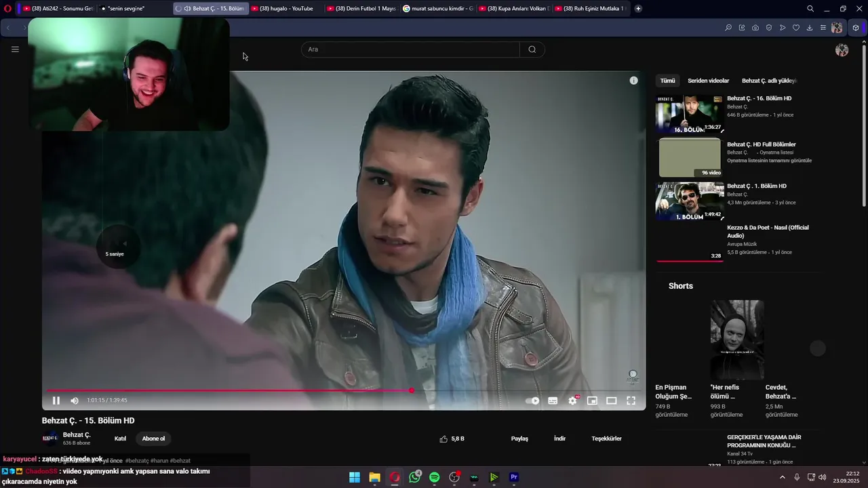868x488 pixels.
Task: Open Opera profile avatar in toolbar
Action: (x=837, y=28)
